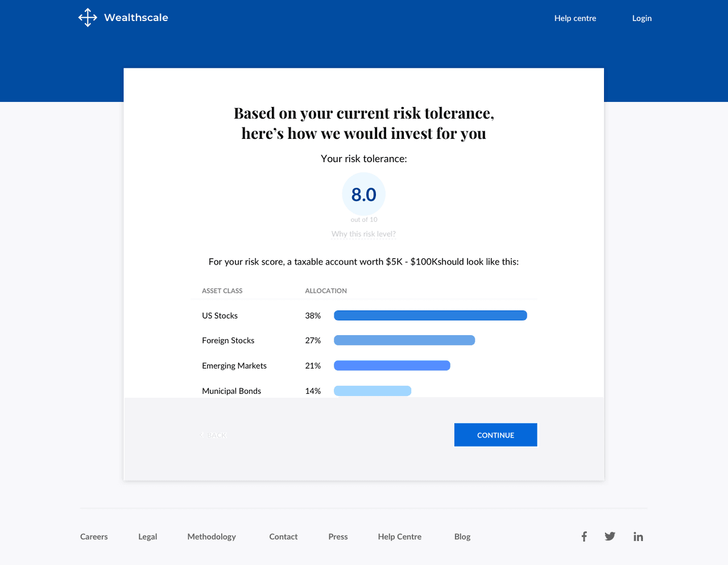
Task: Click the risk score circle showing 8.0
Action: (x=363, y=194)
